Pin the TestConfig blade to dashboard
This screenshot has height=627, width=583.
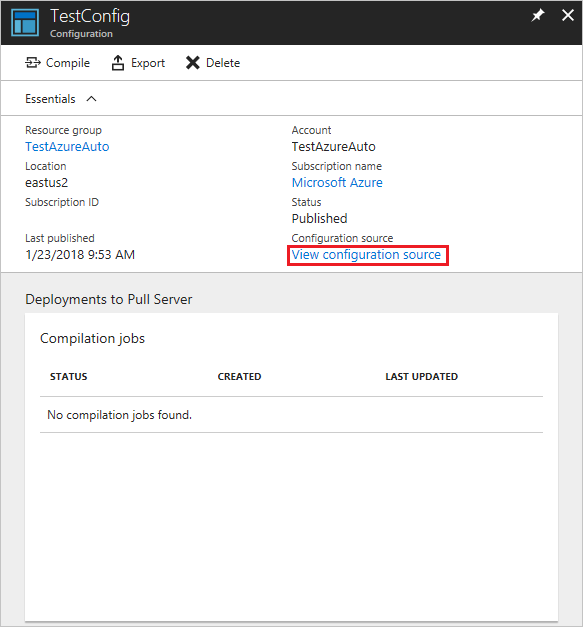coord(538,16)
